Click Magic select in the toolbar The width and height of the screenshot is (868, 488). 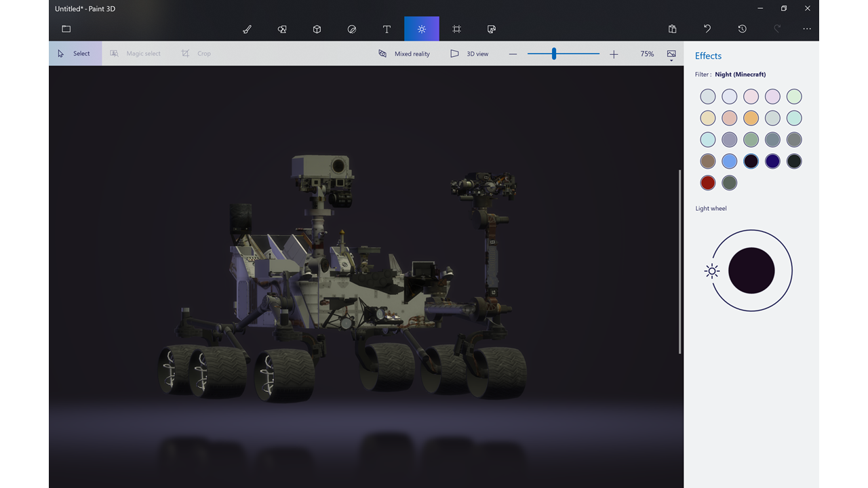[136, 54]
